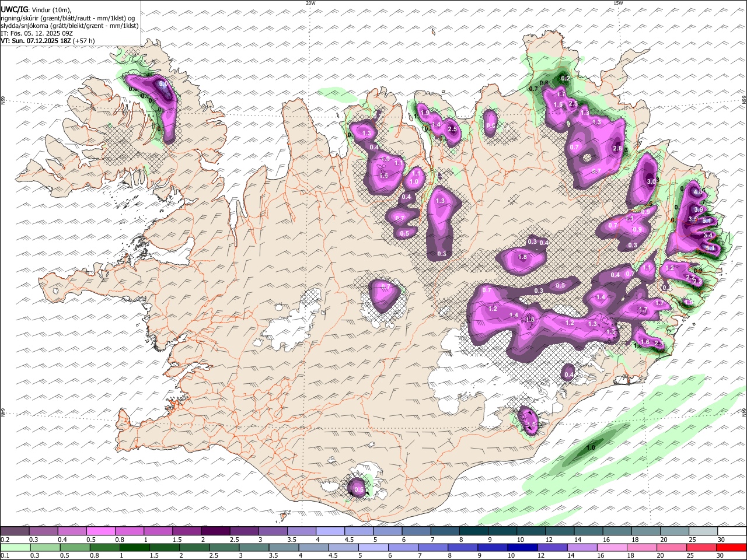Click the '2.8' snowfall value in northeast
The image size is (747, 560).
coord(617,149)
